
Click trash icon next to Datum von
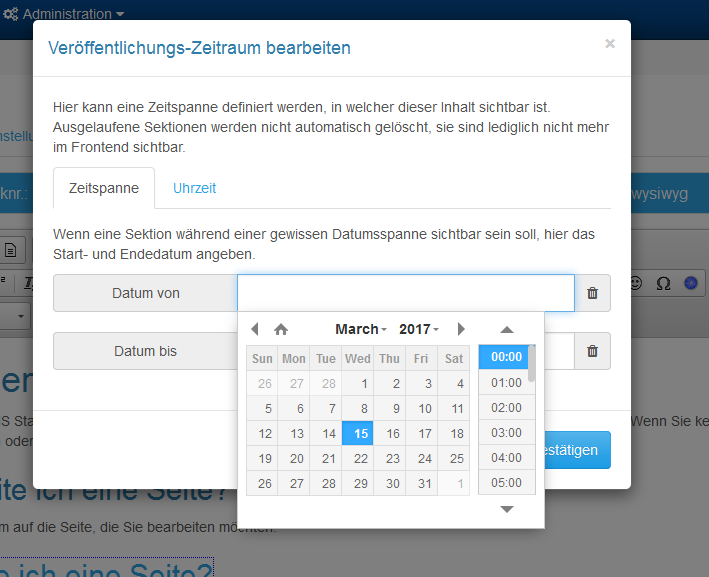pyautogui.click(x=592, y=293)
